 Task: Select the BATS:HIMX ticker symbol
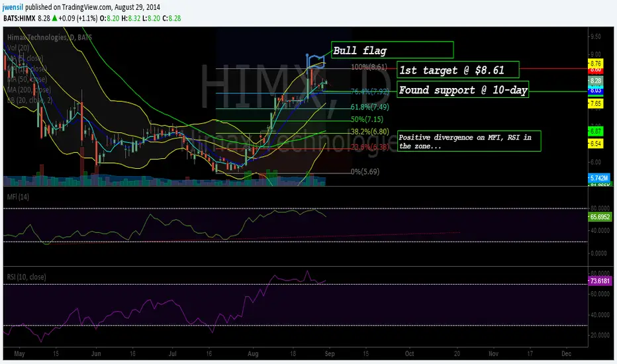tap(19, 18)
